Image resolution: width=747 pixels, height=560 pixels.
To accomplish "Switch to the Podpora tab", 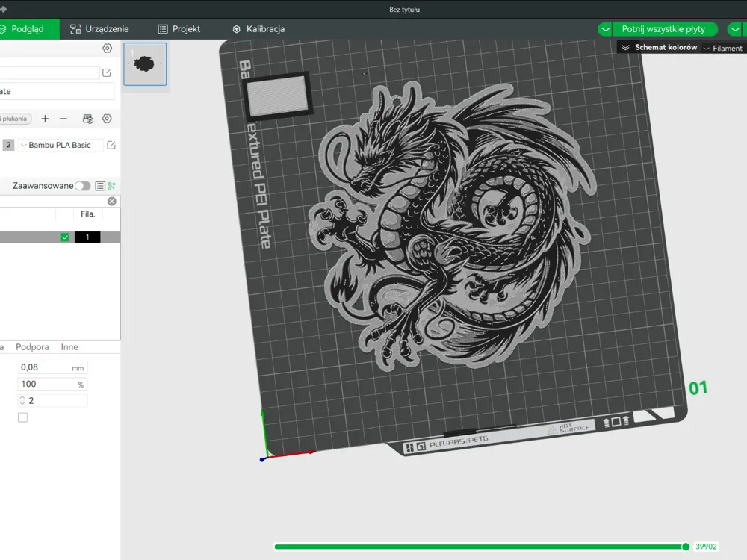I will [x=32, y=347].
